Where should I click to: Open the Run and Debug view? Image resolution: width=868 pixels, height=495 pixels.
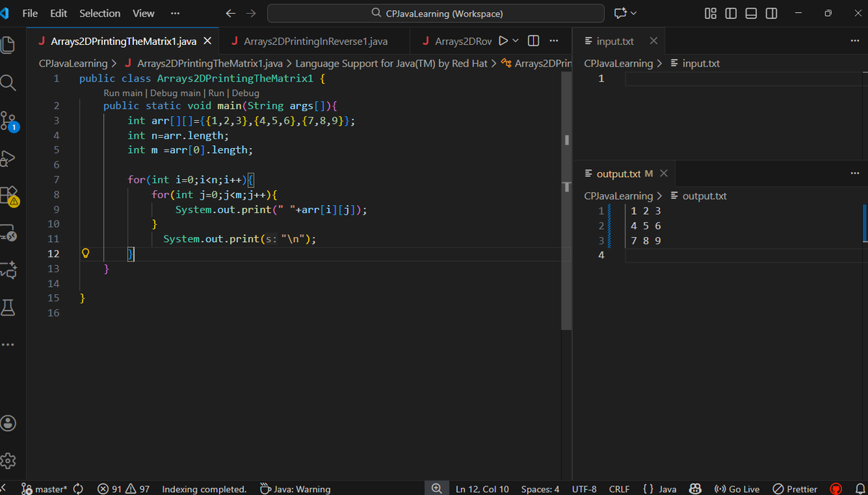click(x=9, y=158)
